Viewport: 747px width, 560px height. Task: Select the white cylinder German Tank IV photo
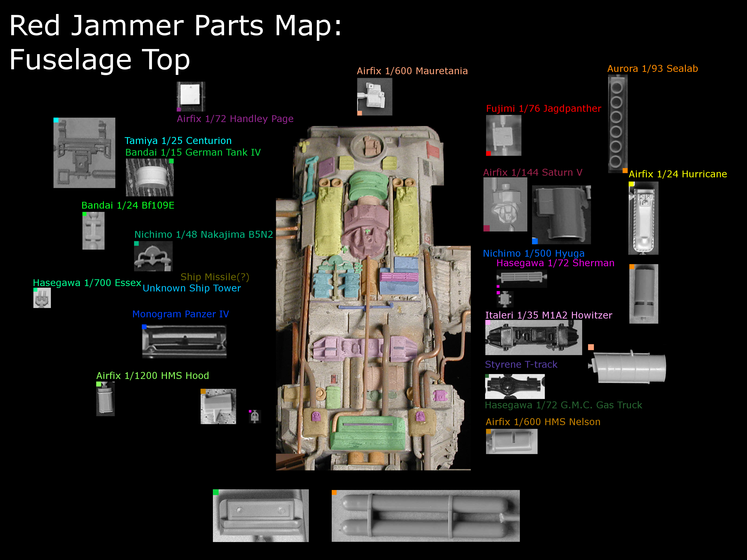[150, 178]
